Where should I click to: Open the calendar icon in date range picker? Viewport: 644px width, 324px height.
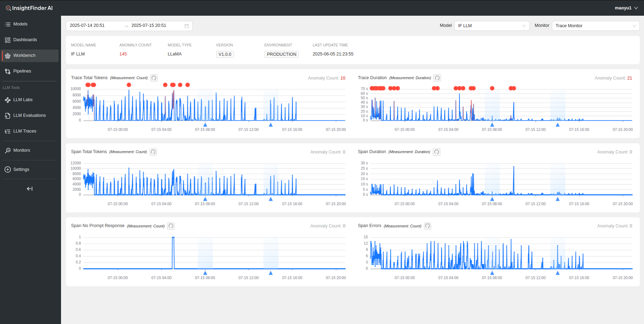187,26
